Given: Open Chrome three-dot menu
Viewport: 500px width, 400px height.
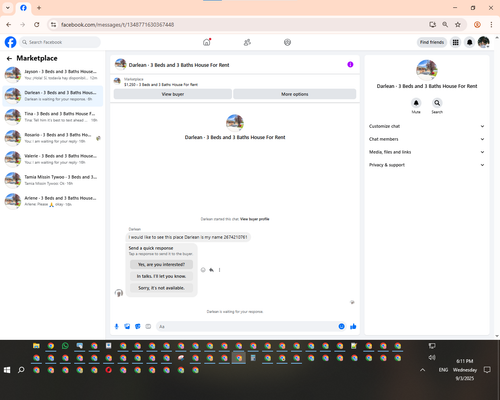Looking at the screenshot, I should click(x=491, y=25).
